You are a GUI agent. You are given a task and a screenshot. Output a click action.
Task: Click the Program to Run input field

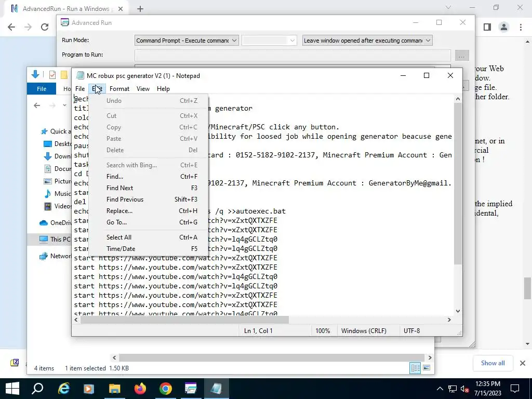[x=292, y=55]
